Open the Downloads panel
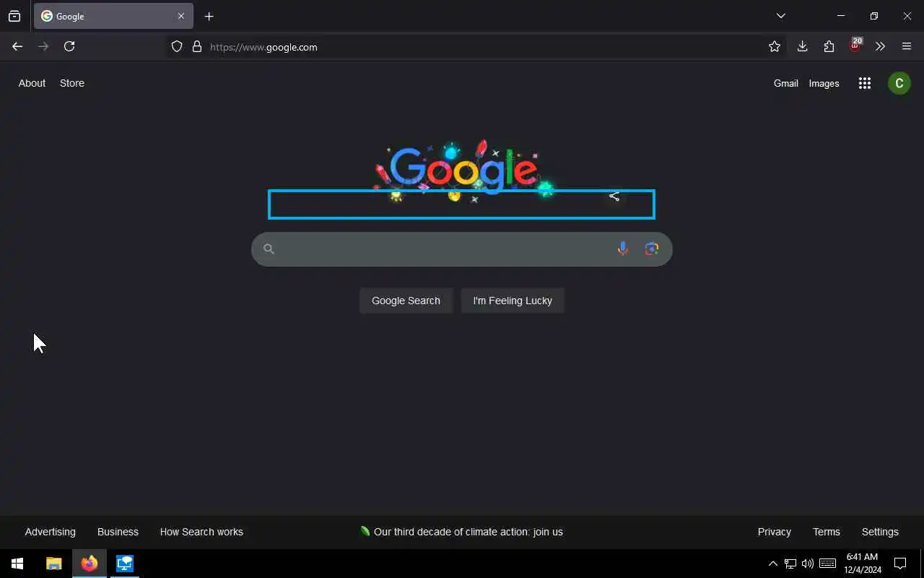The width and height of the screenshot is (924, 578). (x=802, y=46)
